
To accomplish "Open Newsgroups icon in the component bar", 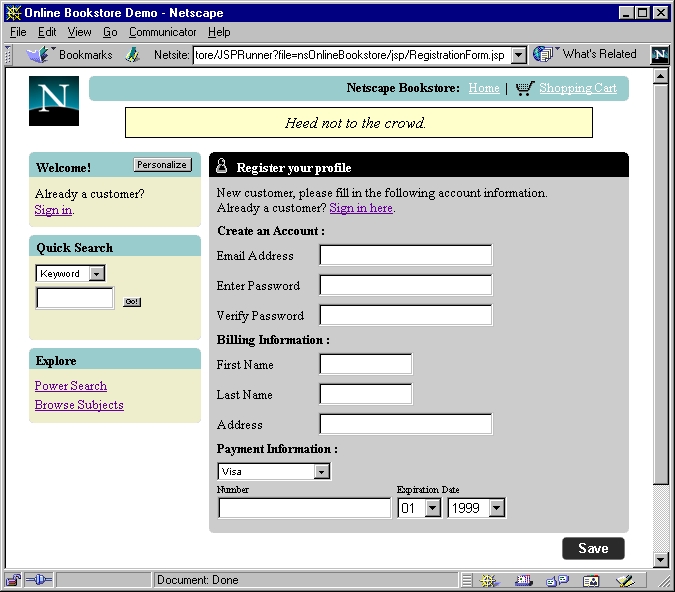I will point(557,581).
